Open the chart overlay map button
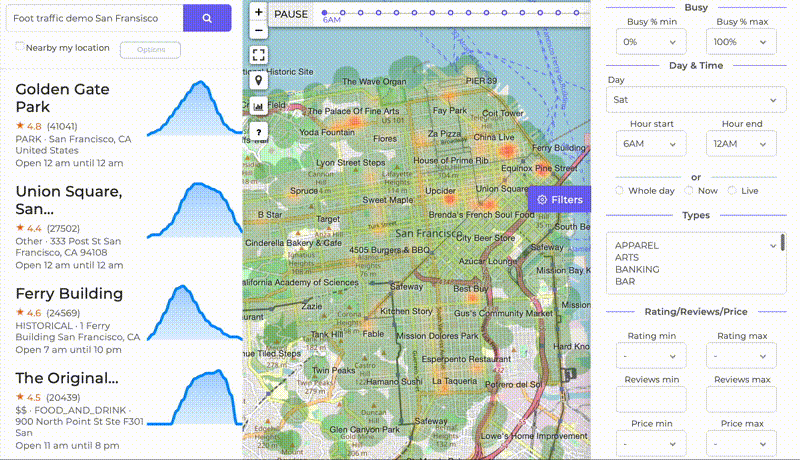 point(259,107)
